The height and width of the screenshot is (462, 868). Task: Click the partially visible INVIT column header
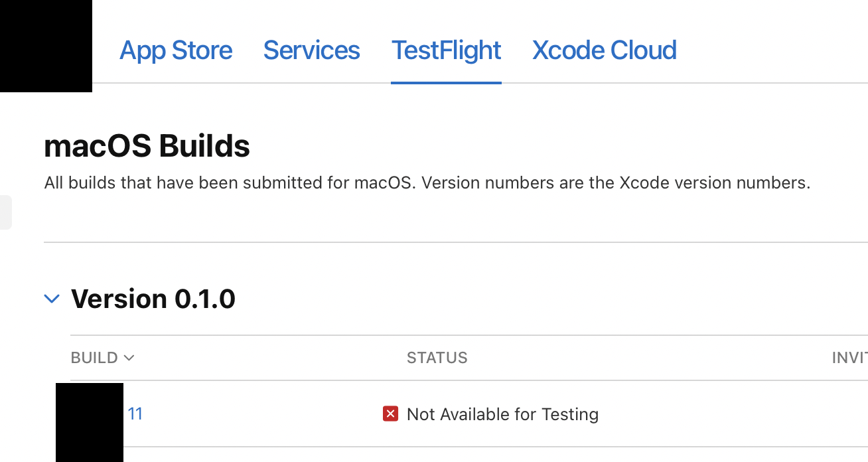[849, 358]
